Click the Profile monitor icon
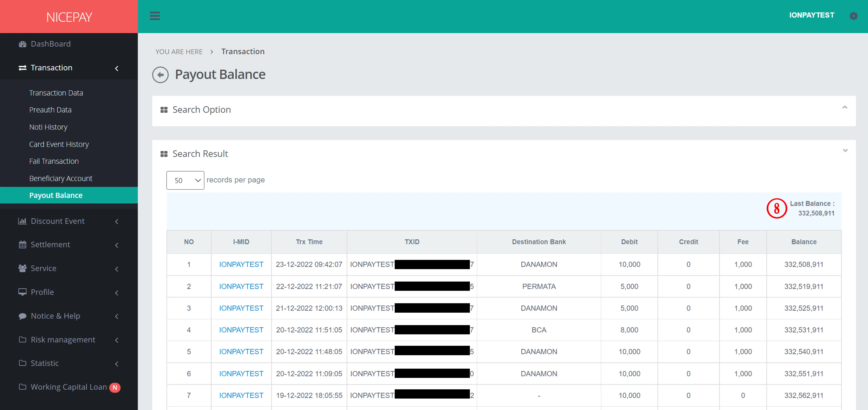The image size is (868, 410). tap(23, 292)
